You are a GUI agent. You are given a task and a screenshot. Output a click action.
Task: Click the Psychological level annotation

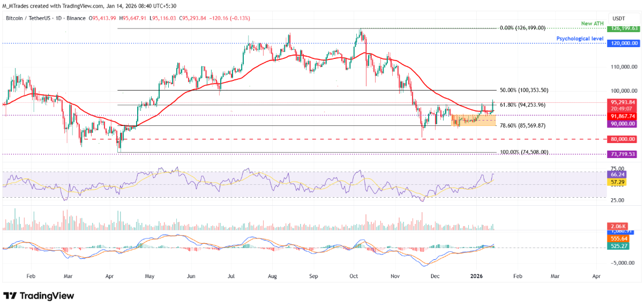tap(580, 39)
